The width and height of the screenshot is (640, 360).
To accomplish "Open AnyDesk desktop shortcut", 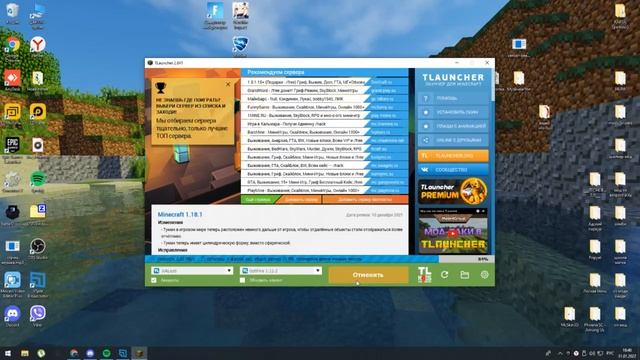I will tap(12, 80).
